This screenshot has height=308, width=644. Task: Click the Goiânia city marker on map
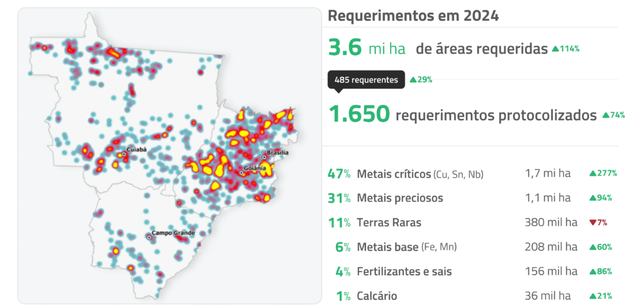pos(241,173)
